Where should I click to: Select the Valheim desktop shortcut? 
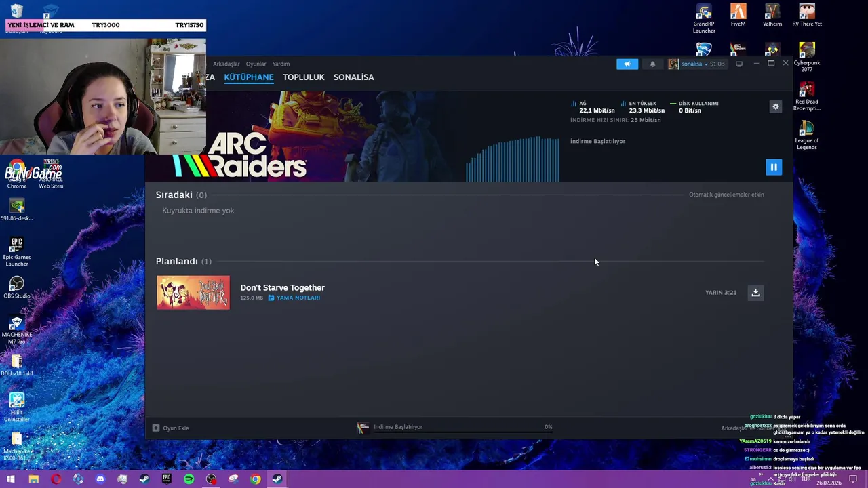pos(772,16)
